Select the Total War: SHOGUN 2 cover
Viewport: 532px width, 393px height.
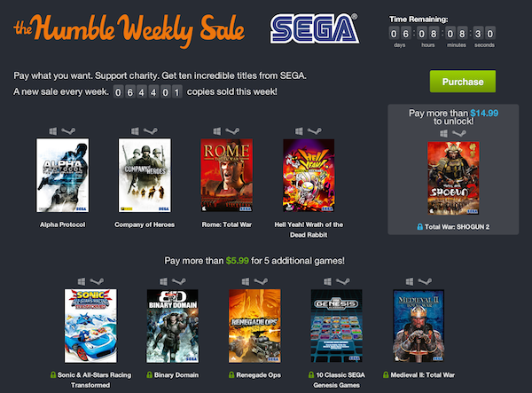[x=453, y=177]
